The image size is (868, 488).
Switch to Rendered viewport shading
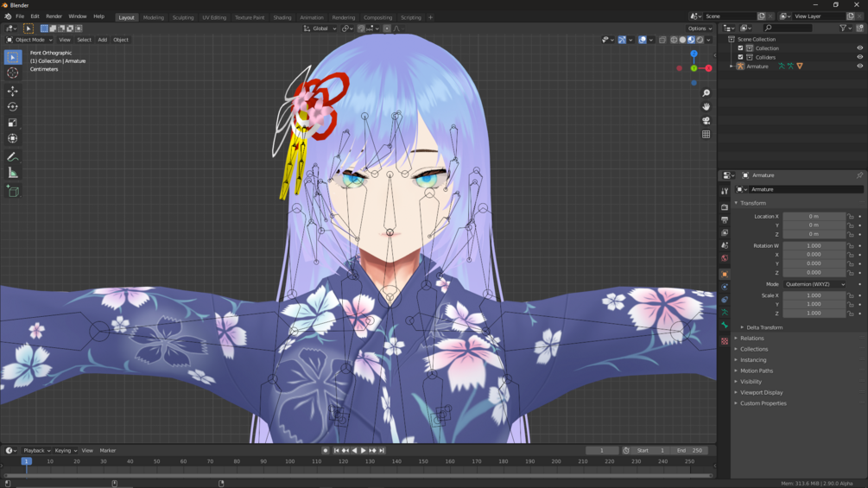700,40
